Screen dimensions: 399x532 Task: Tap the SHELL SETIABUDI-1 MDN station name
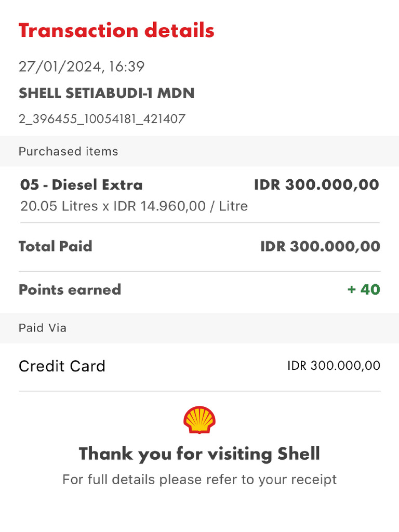pyautogui.click(x=107, y=94)
